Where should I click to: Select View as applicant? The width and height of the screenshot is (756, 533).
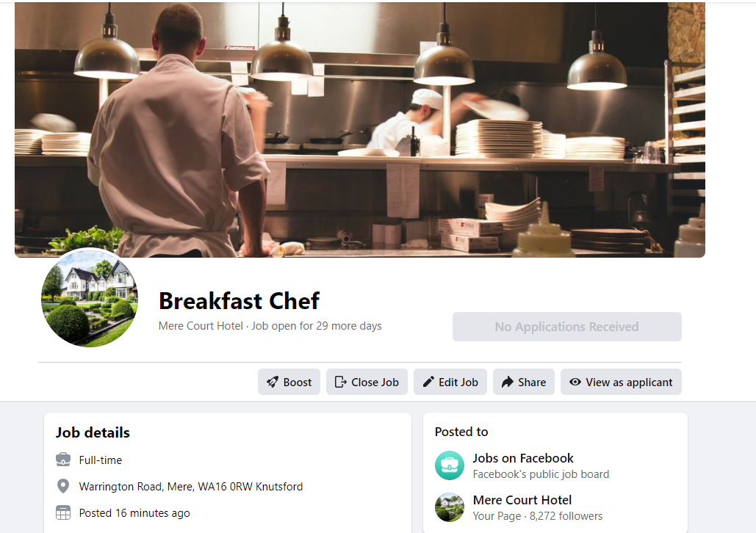pyautogui.click(x=621, y=382)
